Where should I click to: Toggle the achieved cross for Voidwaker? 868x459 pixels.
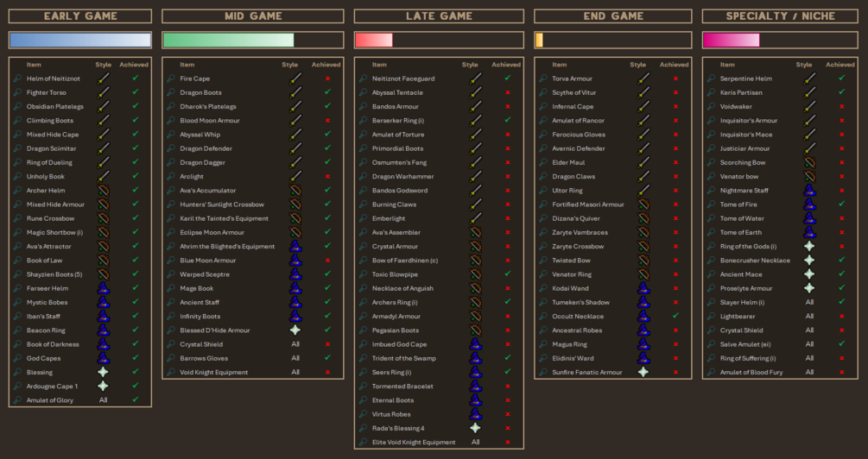coord(842,106)
